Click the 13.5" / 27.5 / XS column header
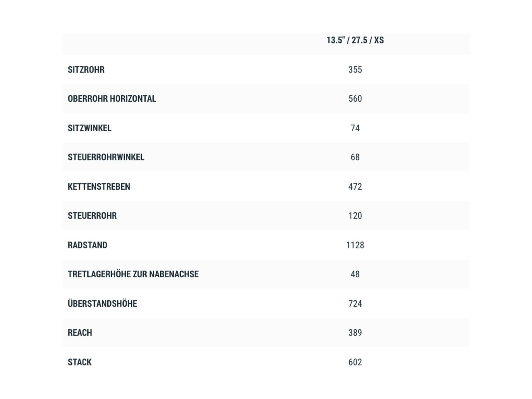The image size is (532, 399). pyautogui.click(x=355, y=40)
